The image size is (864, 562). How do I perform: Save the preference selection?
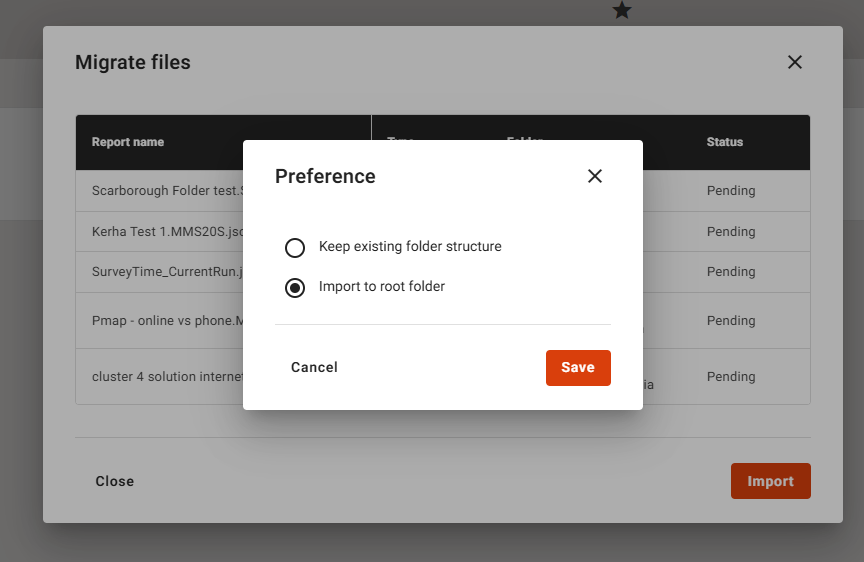point(578,367)
